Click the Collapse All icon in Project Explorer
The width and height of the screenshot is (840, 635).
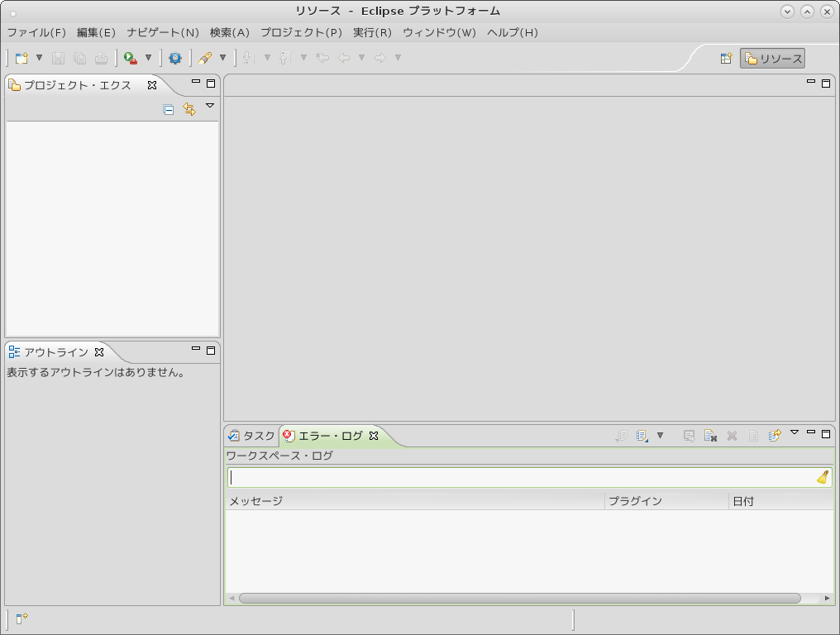pyautogui.click(x=168, y=109)
